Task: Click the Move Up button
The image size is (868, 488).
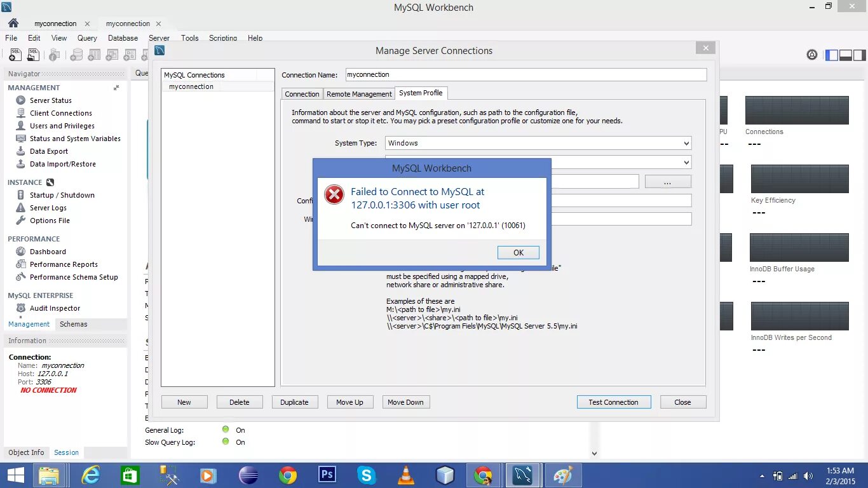Action: [350, 402]
